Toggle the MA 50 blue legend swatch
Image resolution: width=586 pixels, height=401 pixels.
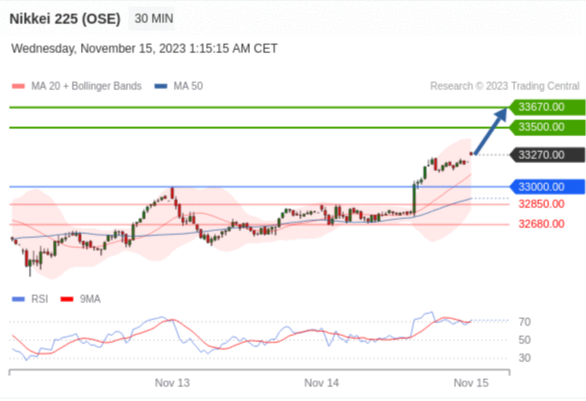161,86
